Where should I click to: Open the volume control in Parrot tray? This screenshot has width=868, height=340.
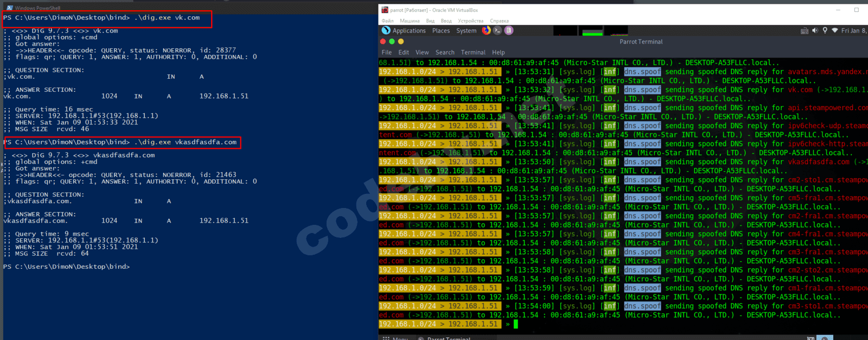pos(815,31)
